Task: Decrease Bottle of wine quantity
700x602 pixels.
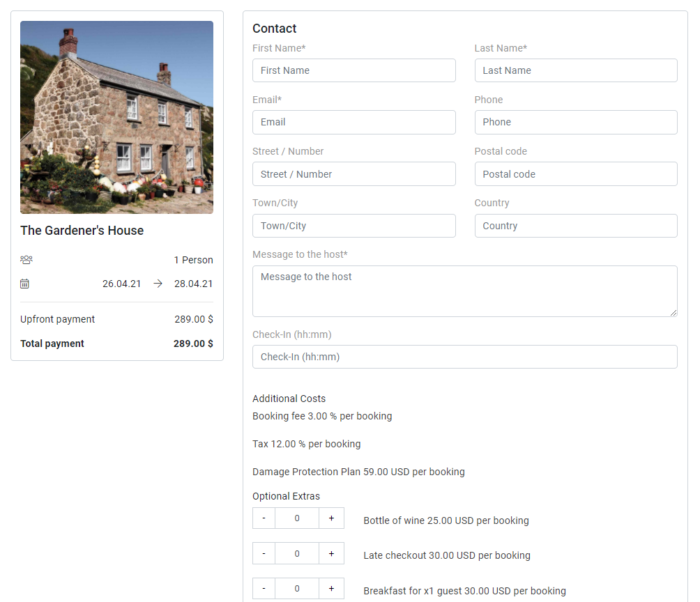Action: pyautogui.click(x=264, y=518)
